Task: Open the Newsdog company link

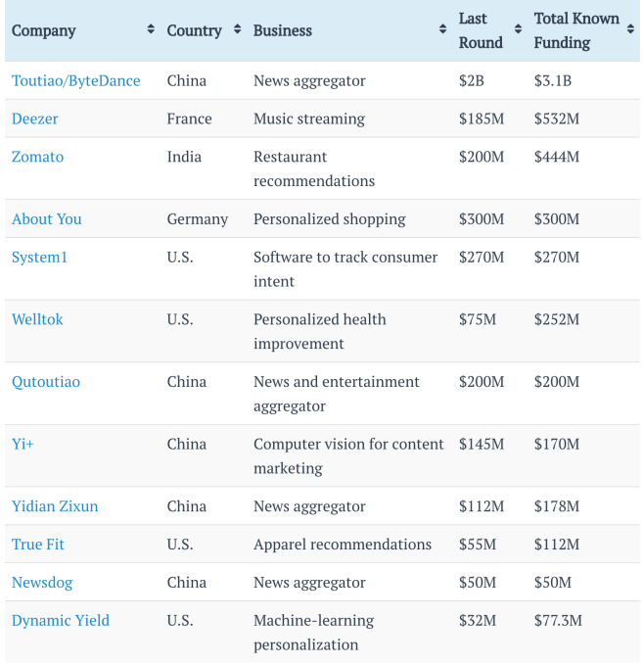Action: (x=42, y=583)
